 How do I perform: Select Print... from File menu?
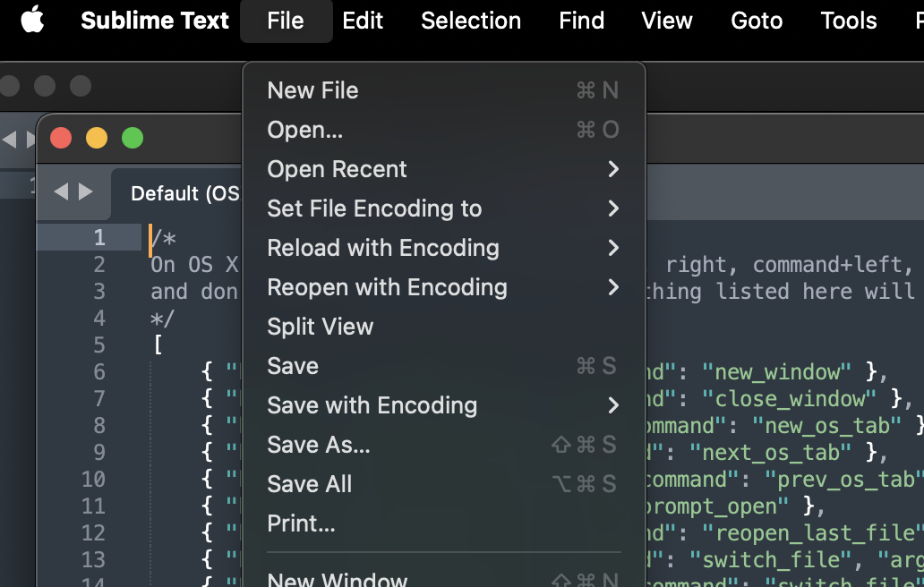(x=301, y=523)
